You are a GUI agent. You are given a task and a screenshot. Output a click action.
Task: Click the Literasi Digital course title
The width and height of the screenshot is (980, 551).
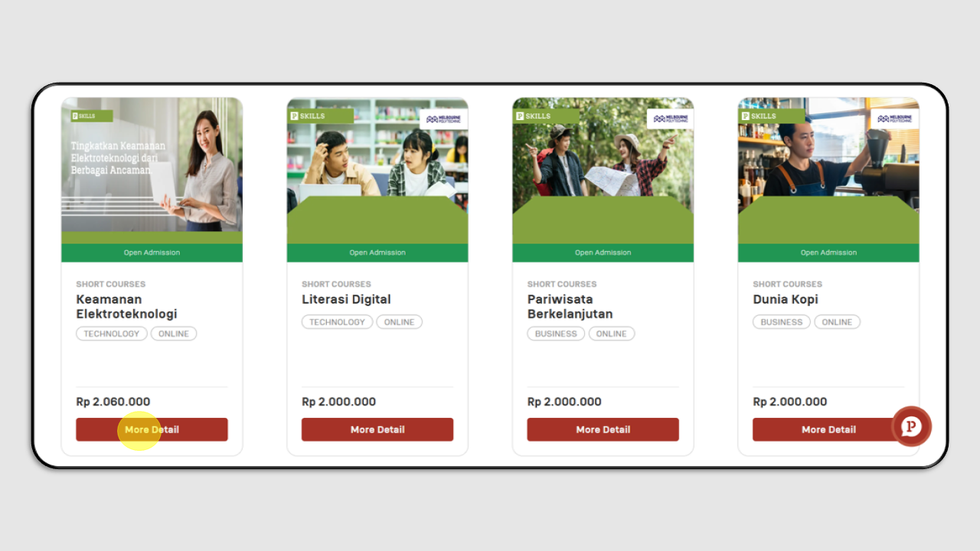click(346, 299)
